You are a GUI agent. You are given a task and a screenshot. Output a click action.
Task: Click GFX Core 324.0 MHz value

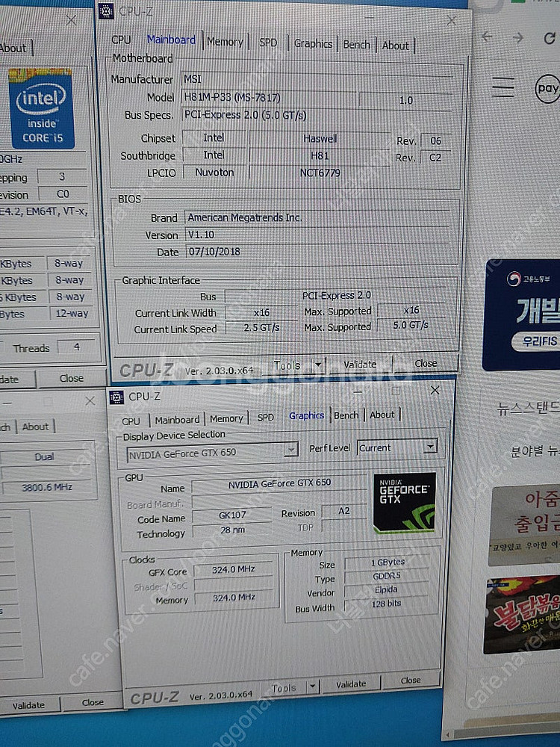233,569
